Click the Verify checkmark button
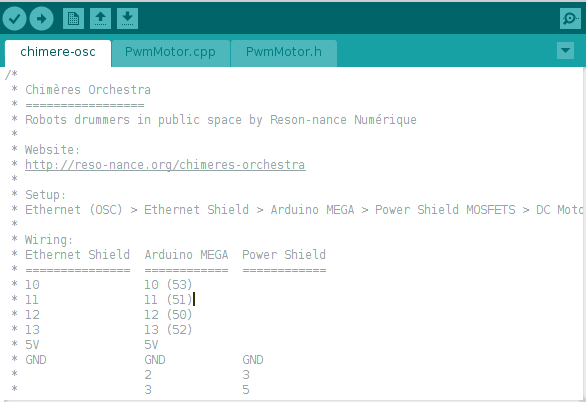 [14, 18]
